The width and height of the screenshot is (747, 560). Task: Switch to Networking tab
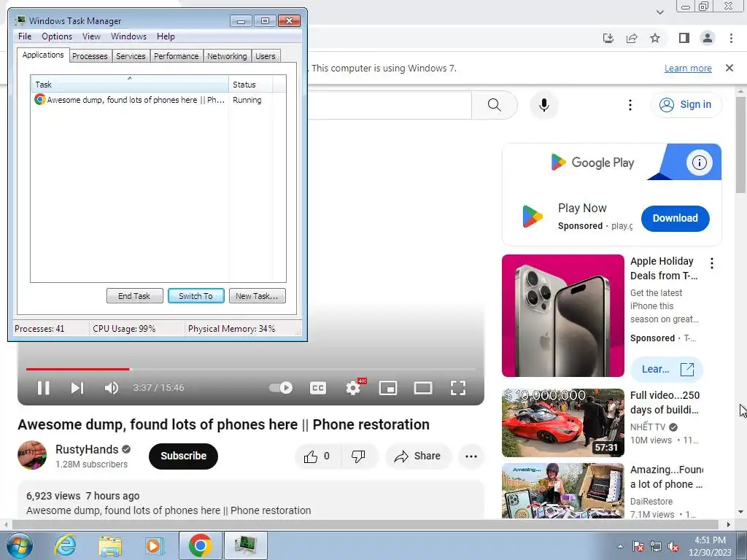pyautogui.click(x=228, y=56)
